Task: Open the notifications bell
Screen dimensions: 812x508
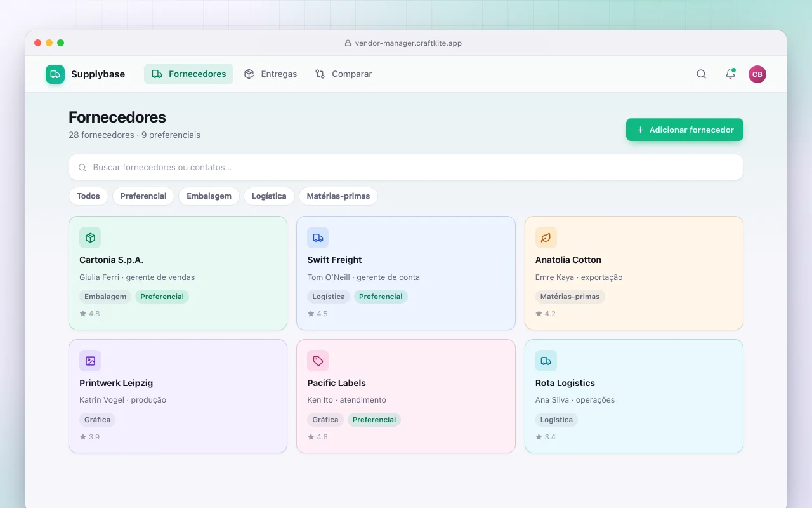Action: click(730, 74)
